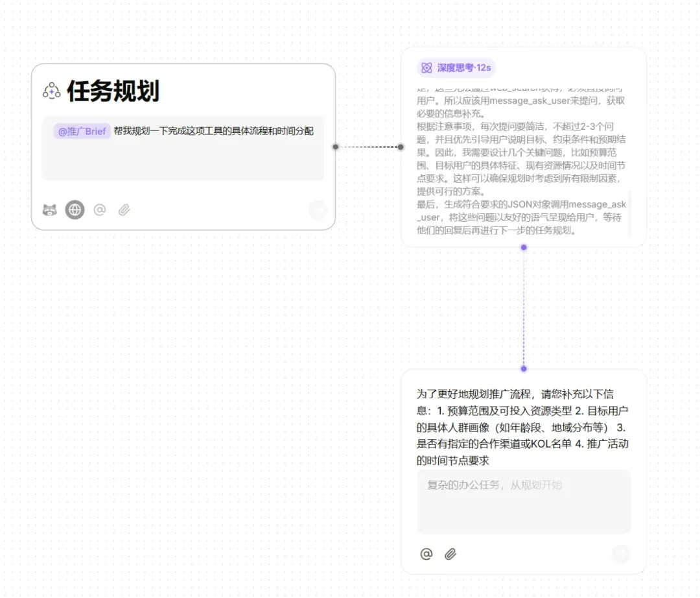Click the paperclip attachment icon in reply card
Screen dimensions: 700x598
pyautogui.click(x=450, y=555)
